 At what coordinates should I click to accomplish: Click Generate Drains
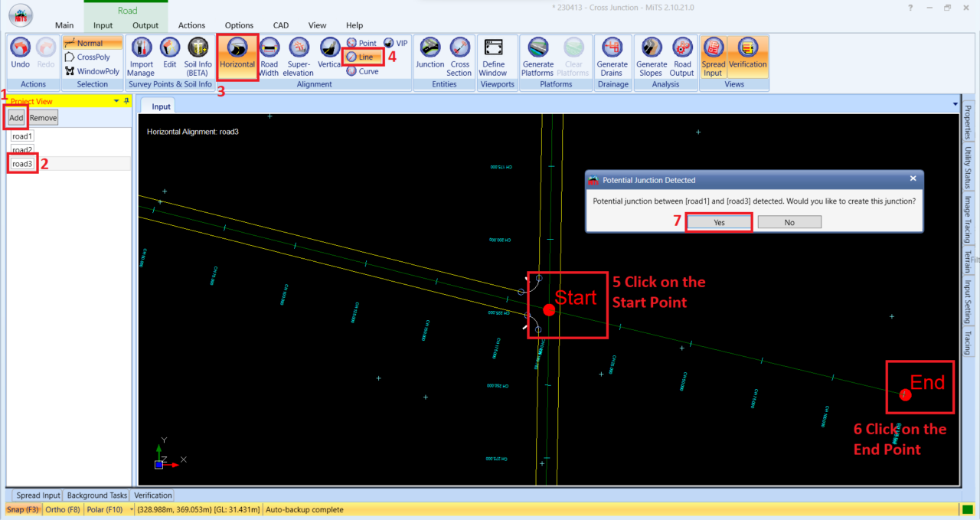(x=612, y=54)
